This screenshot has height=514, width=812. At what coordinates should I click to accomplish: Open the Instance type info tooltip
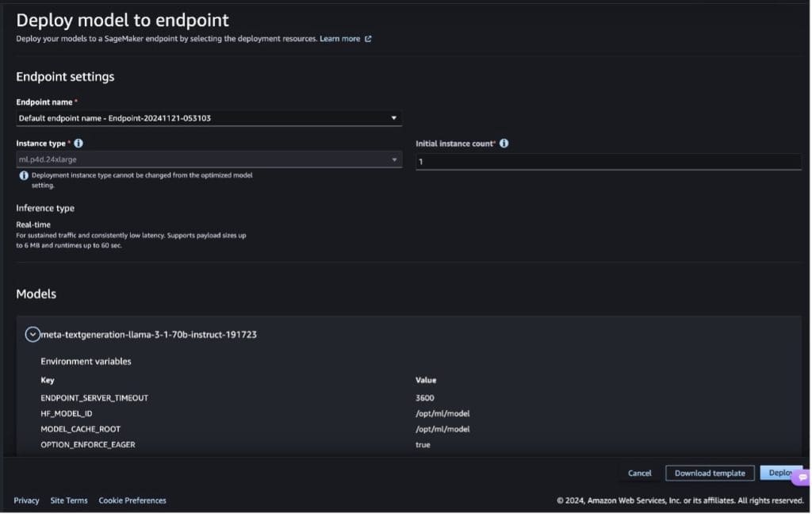click(x=78, y=144)
